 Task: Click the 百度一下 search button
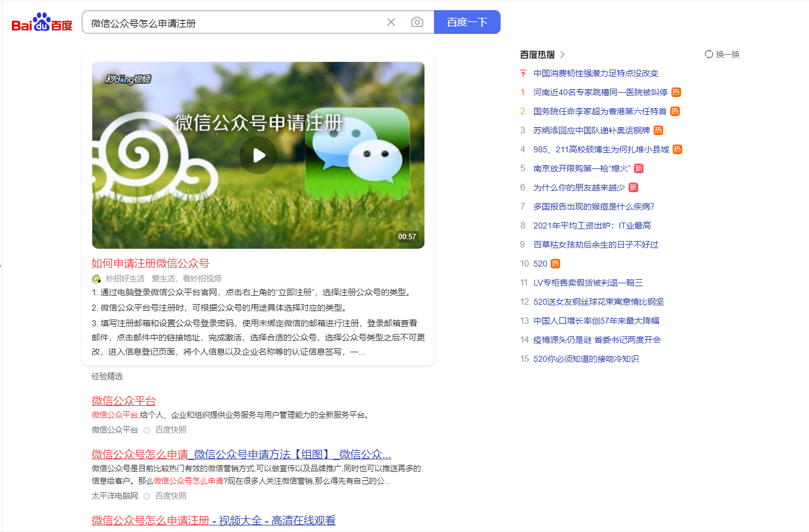[467, 22]
